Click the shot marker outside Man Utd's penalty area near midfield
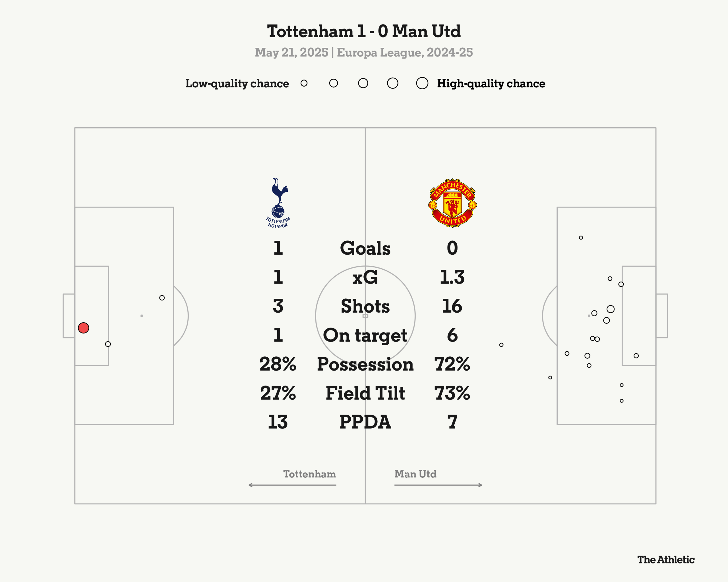Screen dimensions: 728x582 (x=501, y=345)
